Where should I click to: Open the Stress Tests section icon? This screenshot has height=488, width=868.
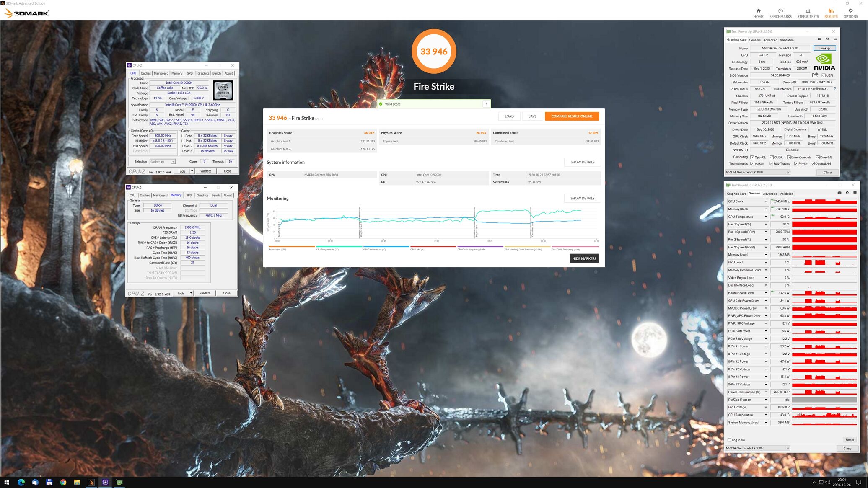[808, 11]
